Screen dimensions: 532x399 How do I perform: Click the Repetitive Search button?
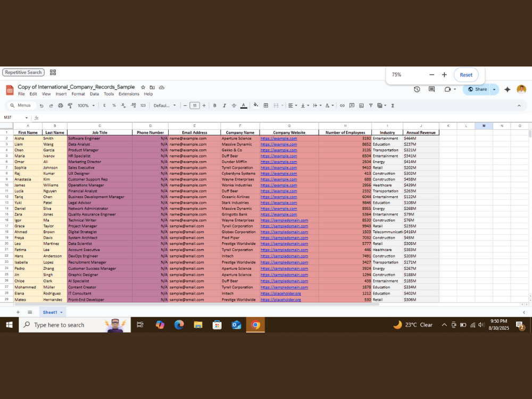(23, 72)
